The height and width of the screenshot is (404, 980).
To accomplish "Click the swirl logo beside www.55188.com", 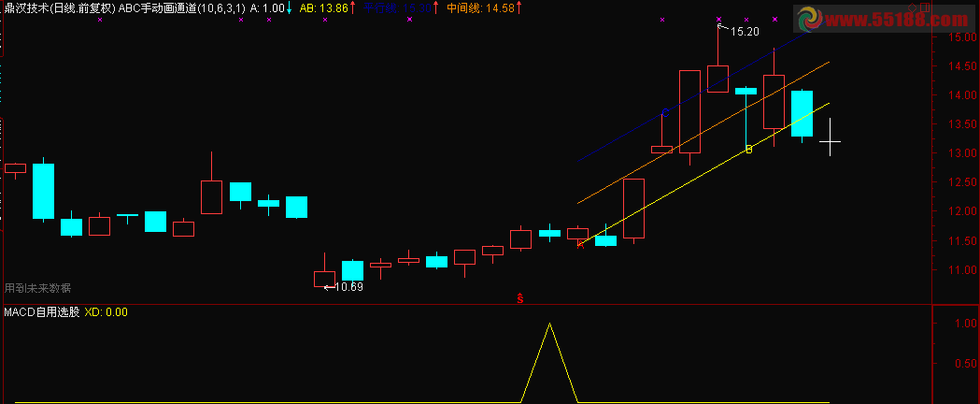I will click(811, 19).
